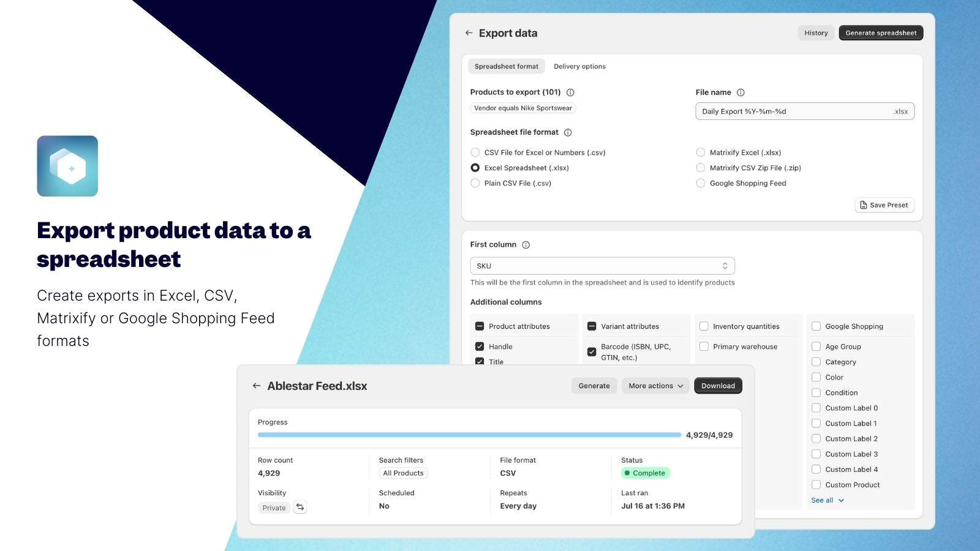Click info icon next to Products to export

[570, 92]
